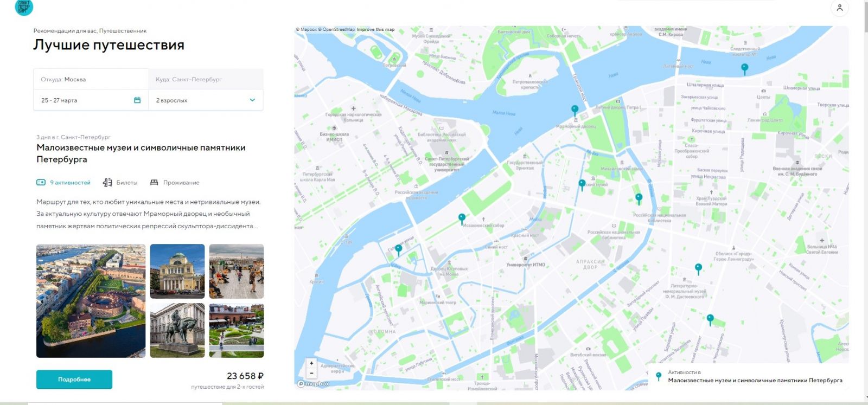
Task: Click the Откуда: Москва input field
Action: click(x=91, y=79)
